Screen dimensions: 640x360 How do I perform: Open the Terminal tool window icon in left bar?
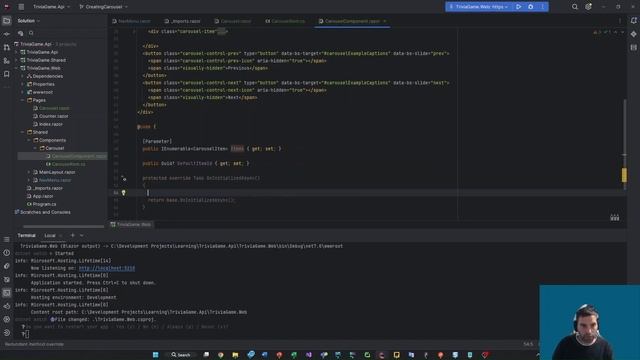(7, 293)
